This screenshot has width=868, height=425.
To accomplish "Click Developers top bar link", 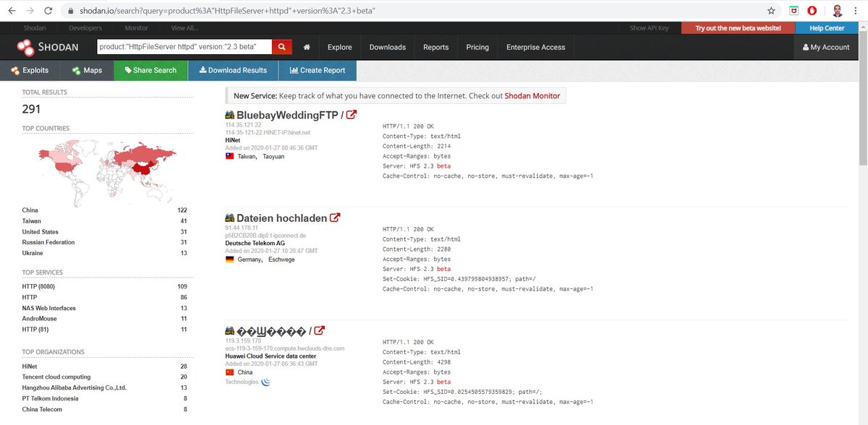I will coord(85,27).
